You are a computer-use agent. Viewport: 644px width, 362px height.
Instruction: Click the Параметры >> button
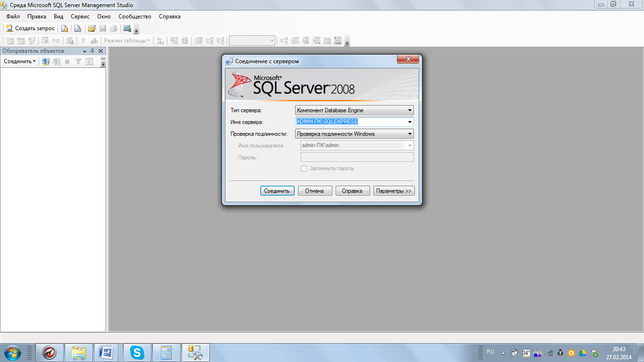[394, 191]
